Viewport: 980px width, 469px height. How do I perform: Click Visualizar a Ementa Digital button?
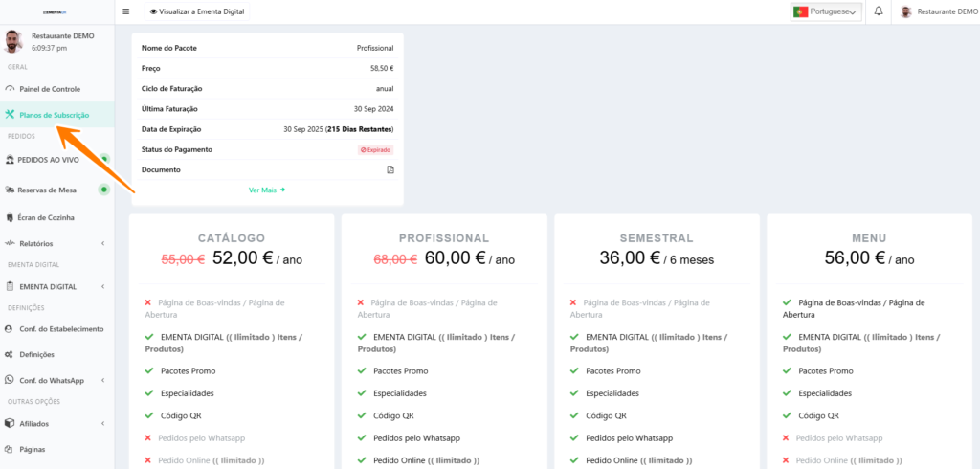pos(197,11)
